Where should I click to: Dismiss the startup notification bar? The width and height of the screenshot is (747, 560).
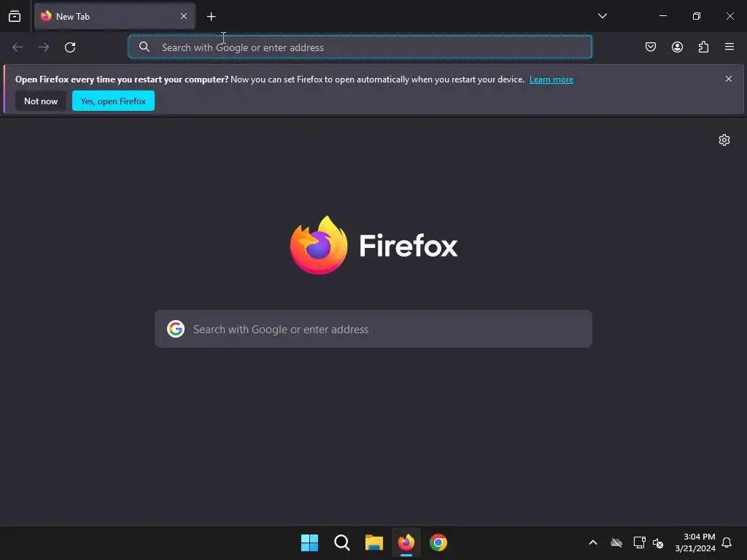coord(729,79)
